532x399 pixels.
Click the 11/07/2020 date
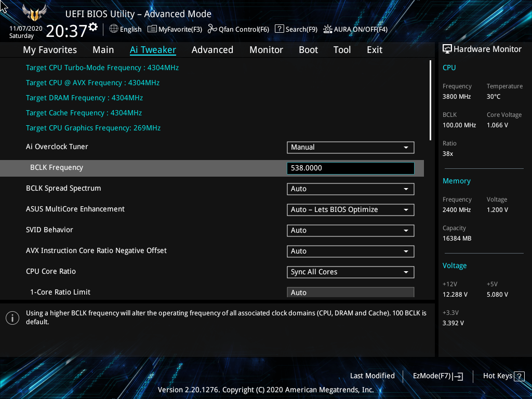26,29
